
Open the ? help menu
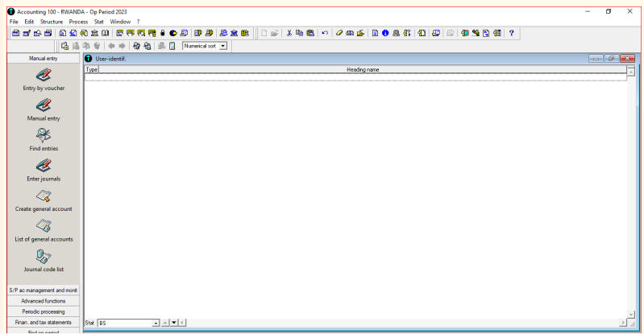tap(139, 22)
